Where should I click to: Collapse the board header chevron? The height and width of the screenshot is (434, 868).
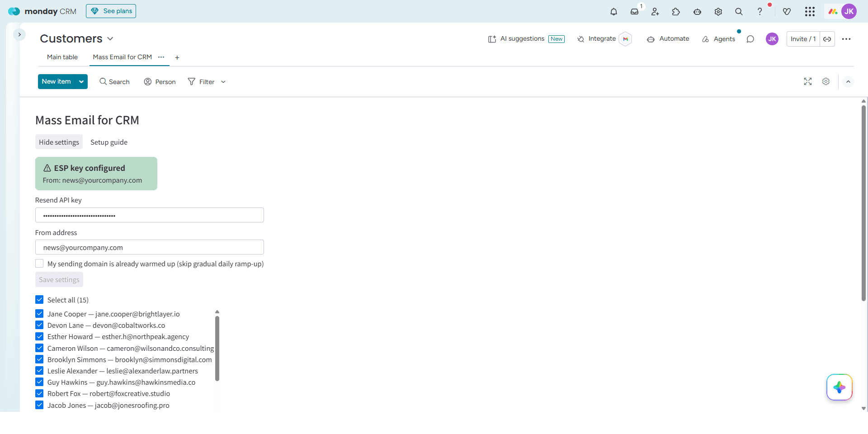[848, 82]
